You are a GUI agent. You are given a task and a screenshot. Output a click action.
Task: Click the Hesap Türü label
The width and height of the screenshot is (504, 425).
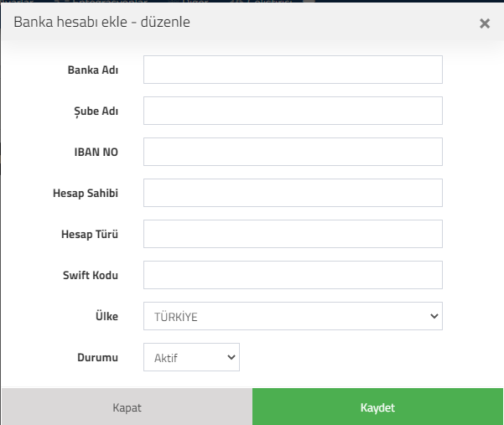pos(90,235)
